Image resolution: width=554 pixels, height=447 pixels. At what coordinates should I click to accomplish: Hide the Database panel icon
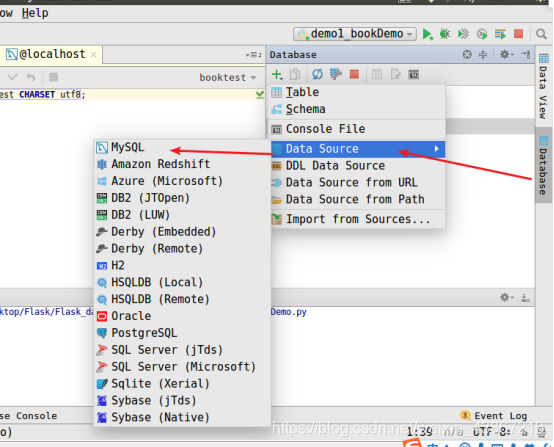pos(525,54)
